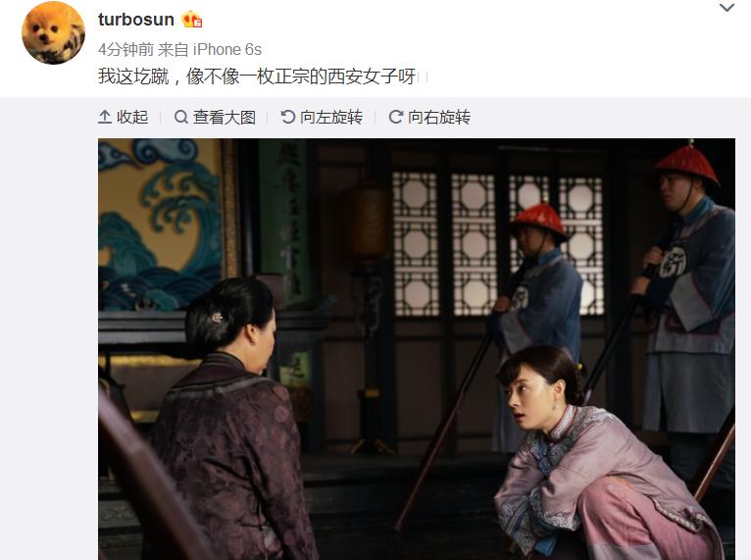This screenshot has width=751, height=560.
Task: Click the upward arrow collapse icon beside 收起
Action: pos(105,117)
